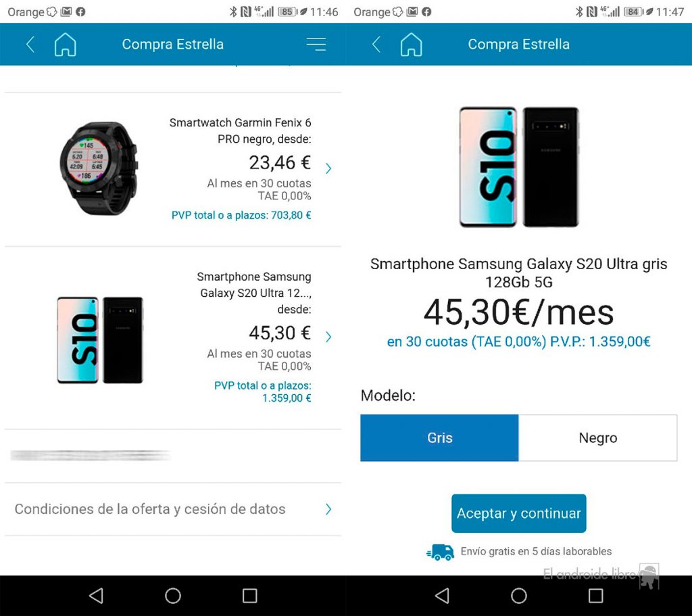Tap the large S10 phone product image

519,167
